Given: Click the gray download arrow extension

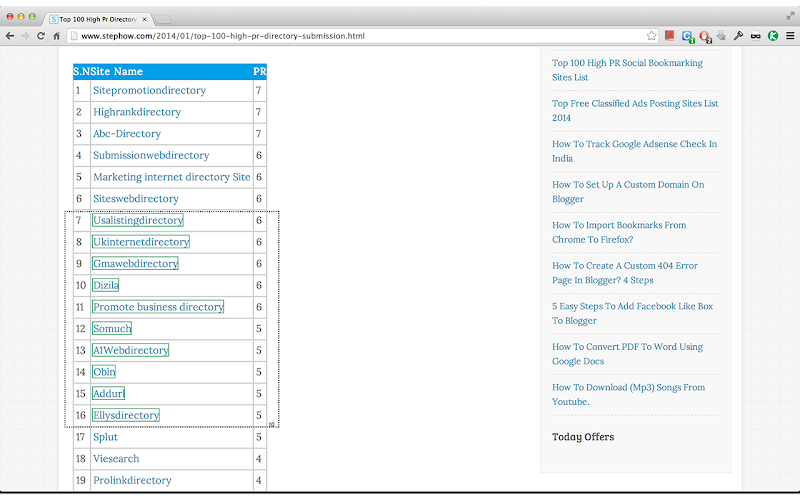Looking at the screenshot, I should [x=721, y=36].
